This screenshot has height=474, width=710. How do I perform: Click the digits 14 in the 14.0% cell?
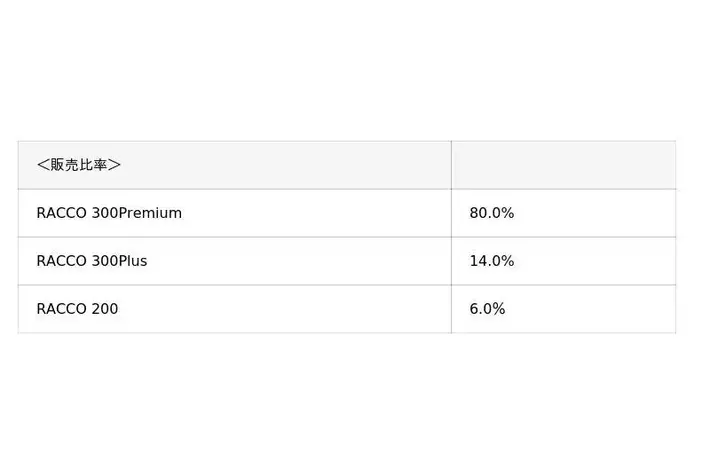tap(478, 261)
